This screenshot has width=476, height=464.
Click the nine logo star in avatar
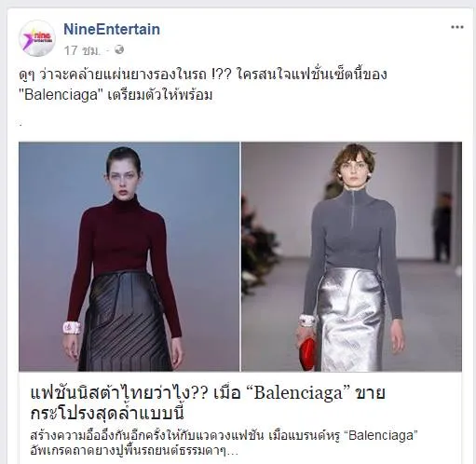click(29, 40)
